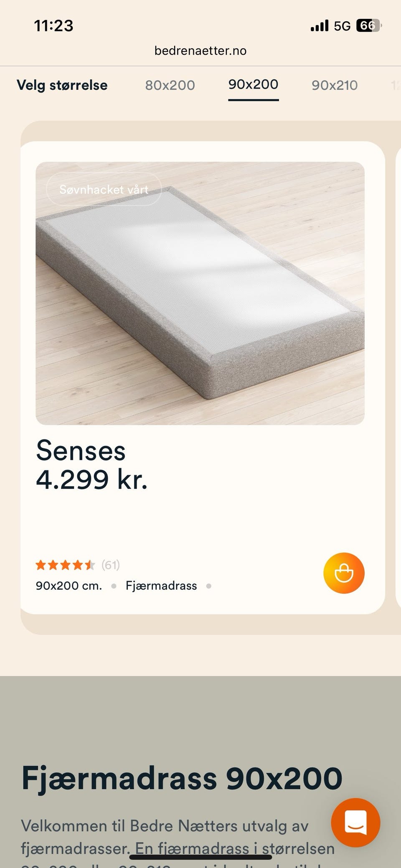401x868 pixels.
Task: Tap the (61) review count
Action: (111, 565)
